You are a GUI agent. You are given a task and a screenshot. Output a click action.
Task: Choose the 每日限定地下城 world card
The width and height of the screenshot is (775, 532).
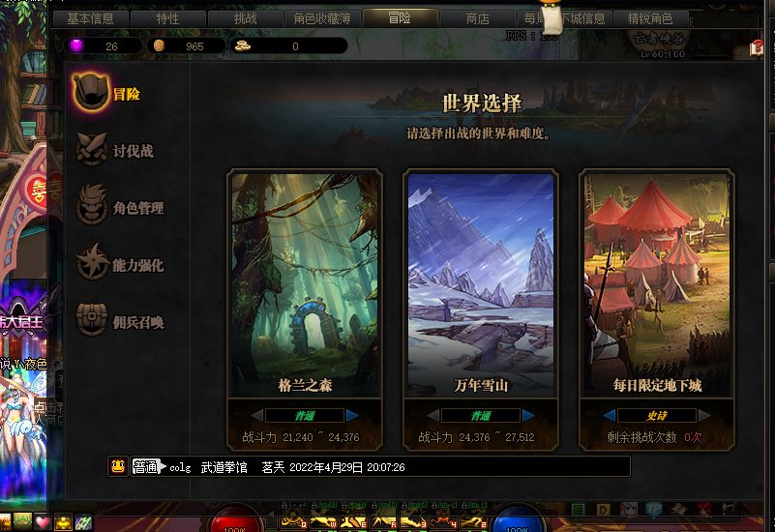[x=657, y=284]
